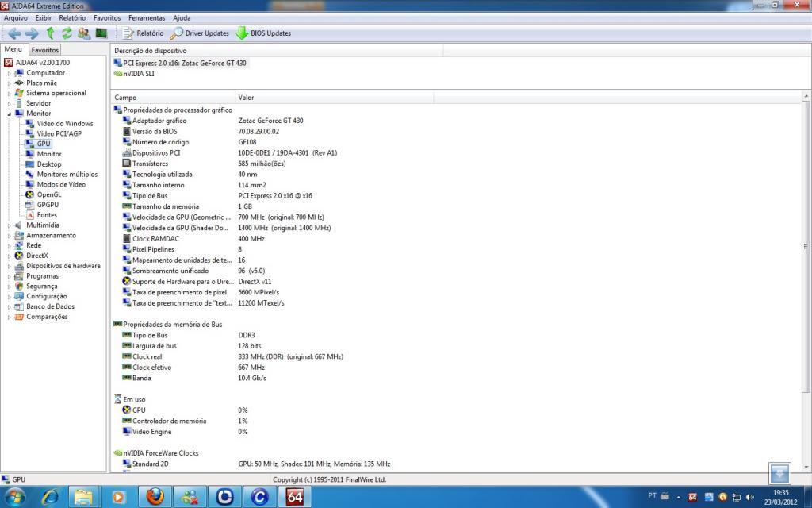Expand the Armazenamento tree node
This screenshot has height=508, width=812.
pos(9,236)
